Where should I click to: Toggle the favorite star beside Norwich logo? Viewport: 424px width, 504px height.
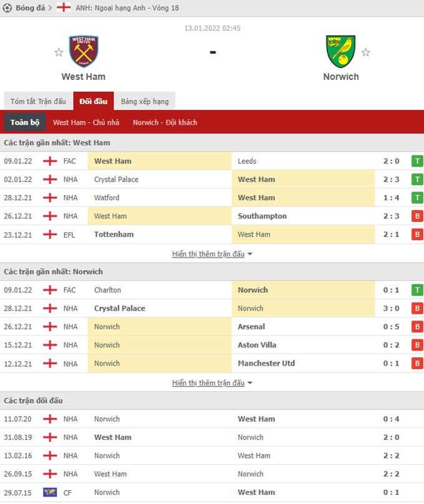[x=365, y=52]
